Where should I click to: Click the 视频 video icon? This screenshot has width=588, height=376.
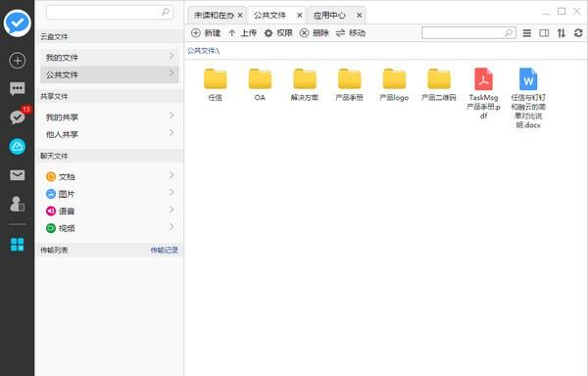click(51, 228)
